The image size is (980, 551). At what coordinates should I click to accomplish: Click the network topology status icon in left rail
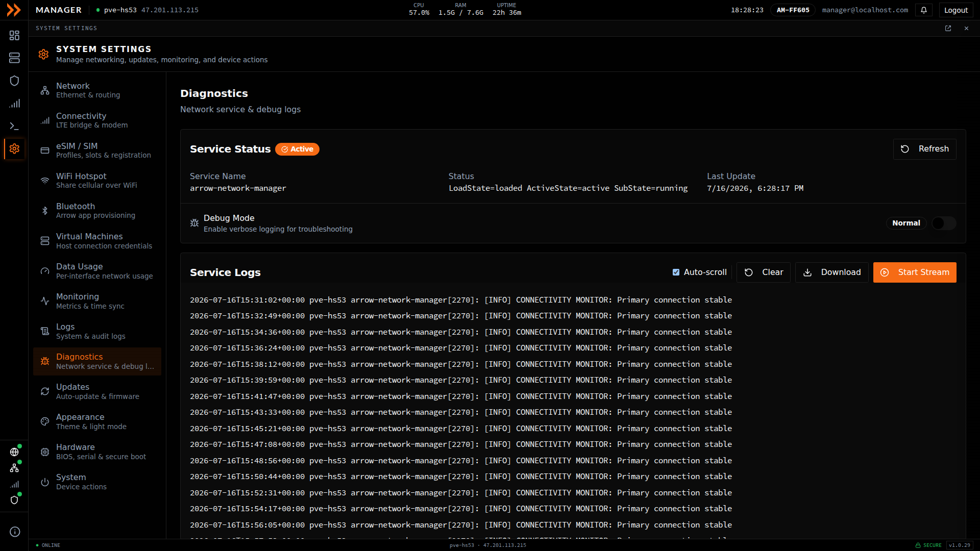[x=14, y=468]
